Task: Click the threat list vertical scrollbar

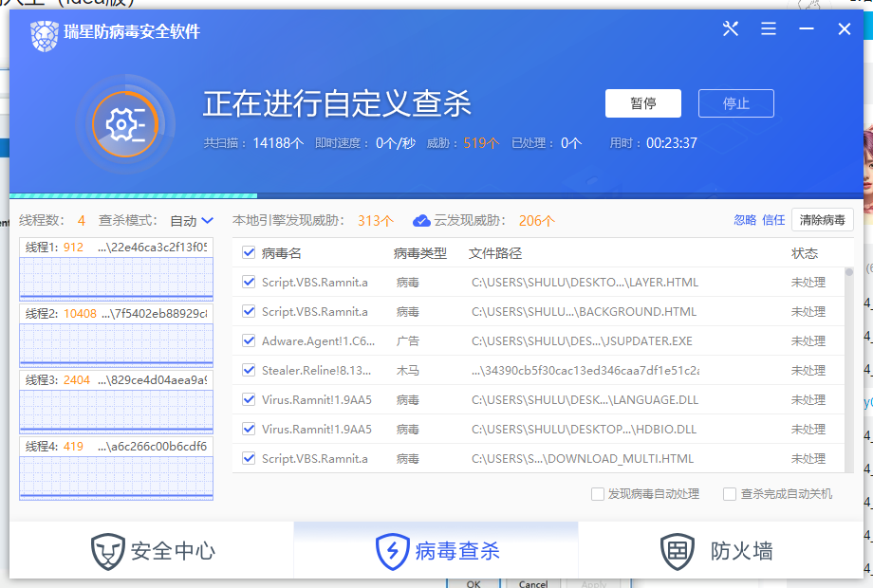Action: [x=849, y=370]
